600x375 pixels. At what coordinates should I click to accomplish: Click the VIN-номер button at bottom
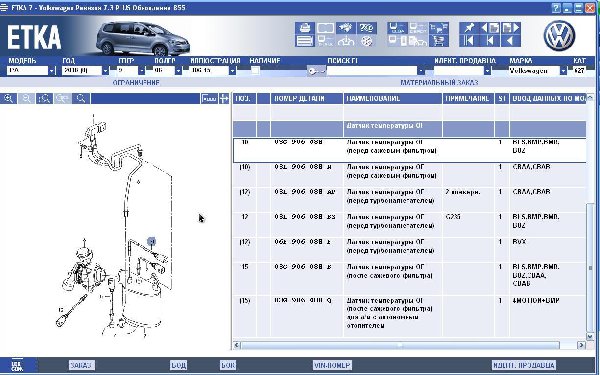(x=332, y=365)
